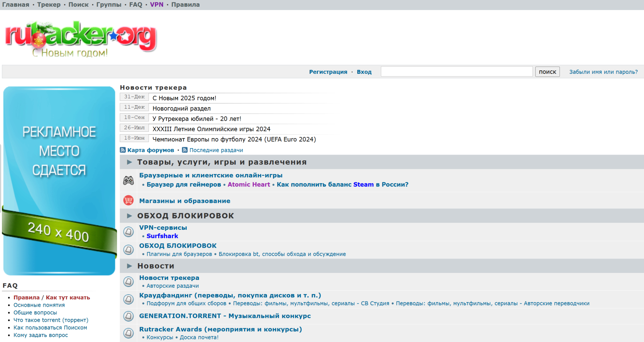Image resolution: width=644 pixels, height=342 pixels.
Task: Open the Трекер menu item
Action: coord(49,5)
